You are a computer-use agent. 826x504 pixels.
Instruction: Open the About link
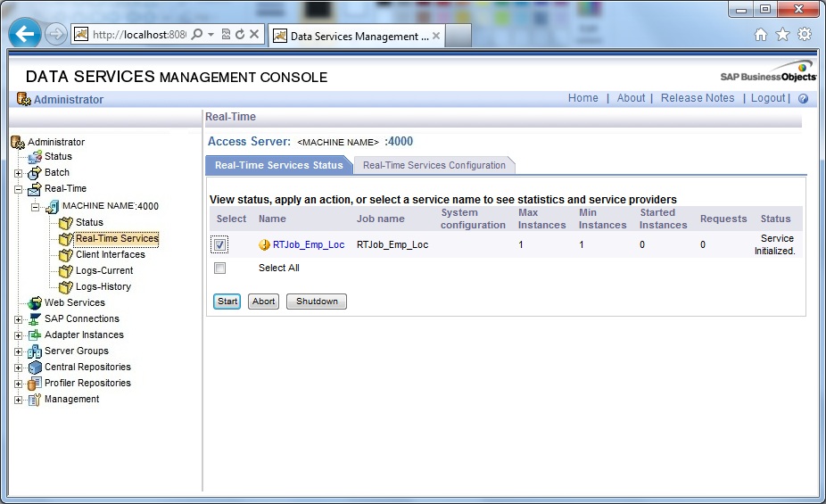631,98
